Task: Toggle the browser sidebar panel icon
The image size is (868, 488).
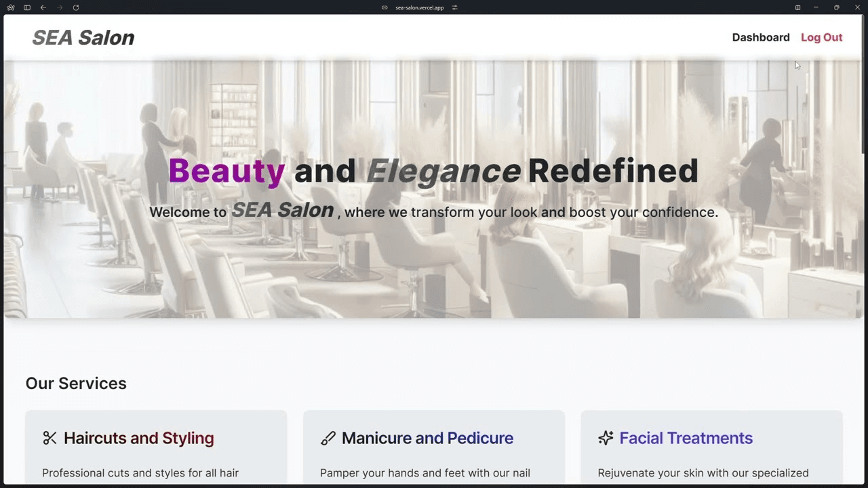Action: (27, 7)
